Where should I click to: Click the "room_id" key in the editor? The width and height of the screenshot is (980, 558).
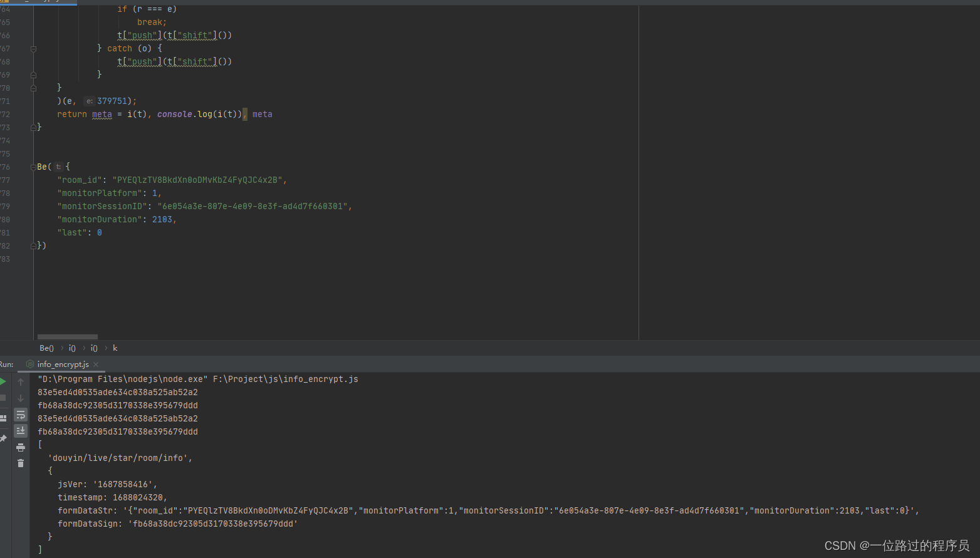(80, 180)
